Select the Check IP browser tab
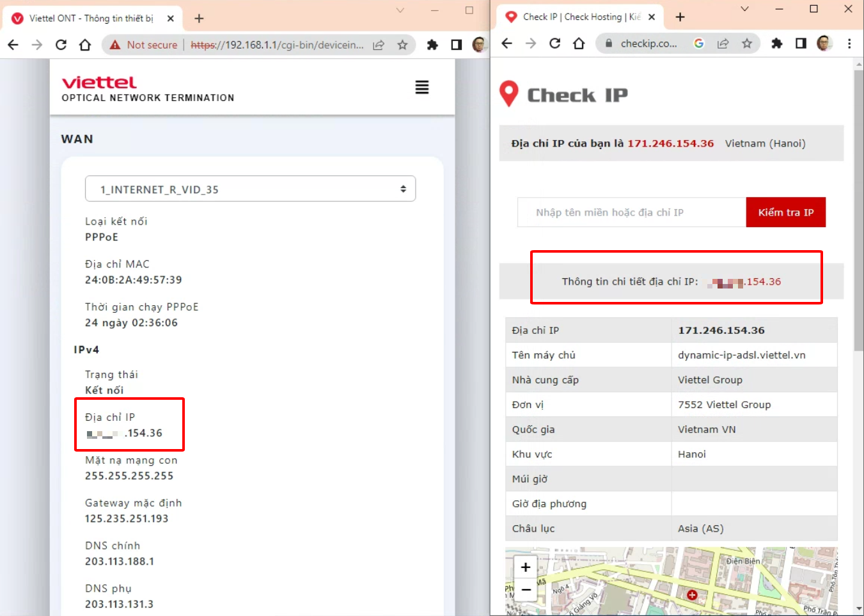This screenshot has height=616, width=864. 581,17
